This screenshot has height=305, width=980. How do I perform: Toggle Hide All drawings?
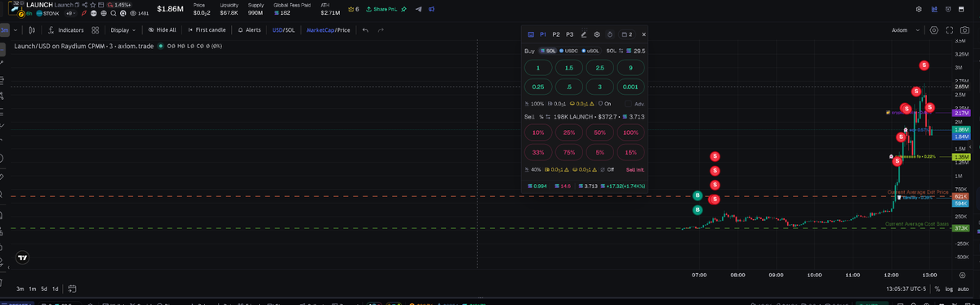coord(162,29)
